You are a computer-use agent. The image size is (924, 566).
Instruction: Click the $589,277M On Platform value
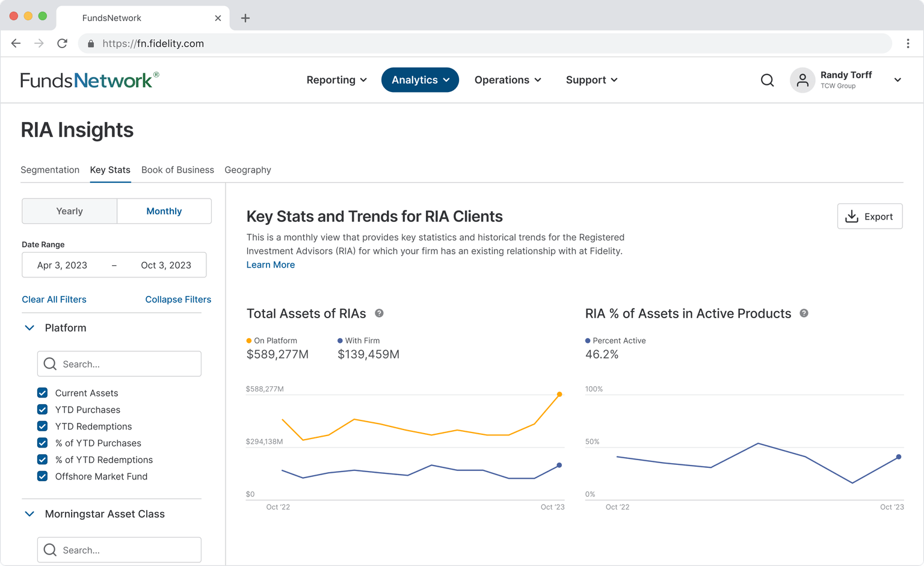[277, 354]
